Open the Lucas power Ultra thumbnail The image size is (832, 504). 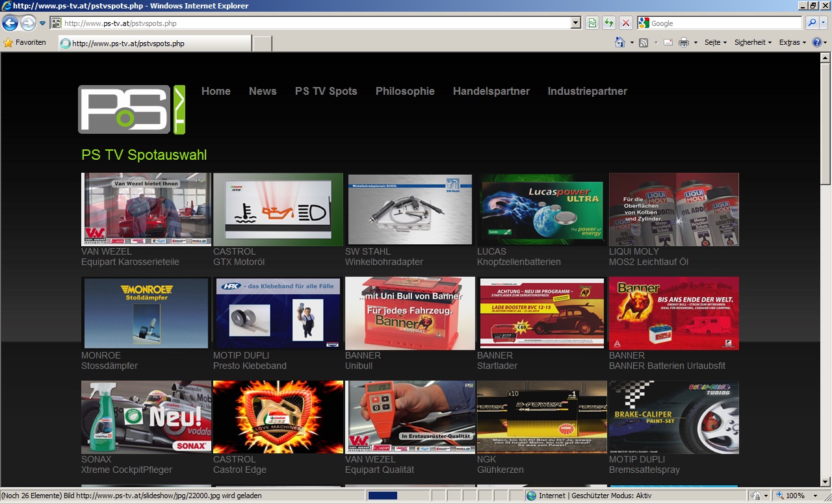coord(542,209)
